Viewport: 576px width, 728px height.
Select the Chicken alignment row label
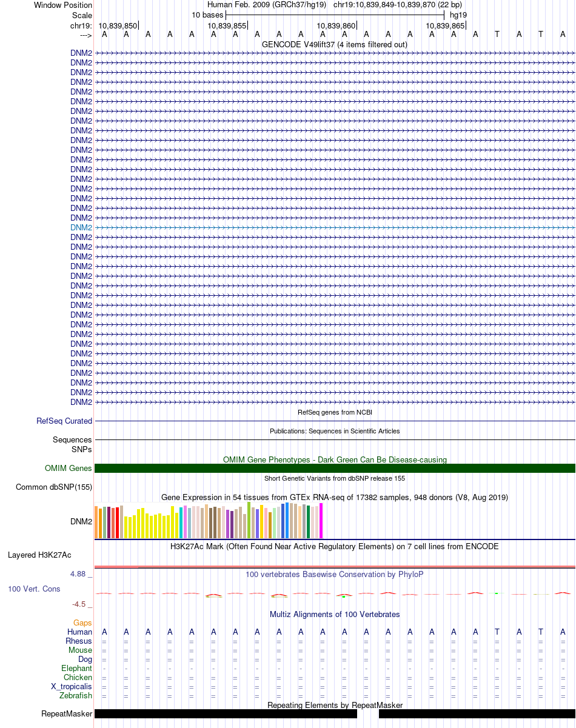78,677
